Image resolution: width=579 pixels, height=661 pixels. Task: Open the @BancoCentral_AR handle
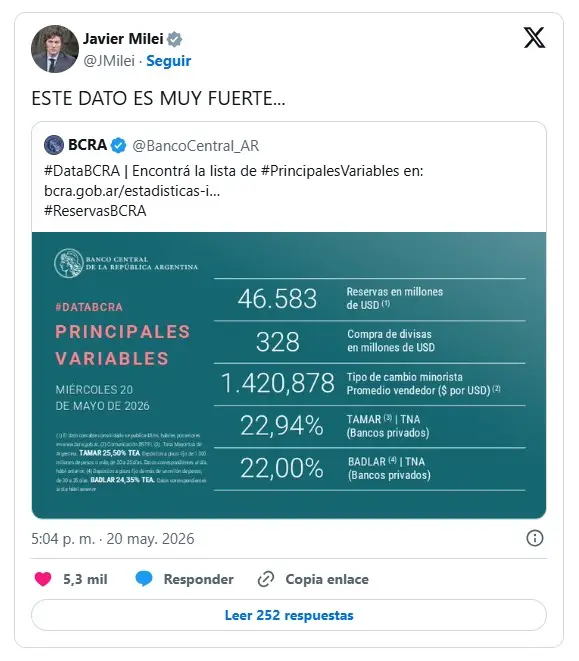pos(196,146)
